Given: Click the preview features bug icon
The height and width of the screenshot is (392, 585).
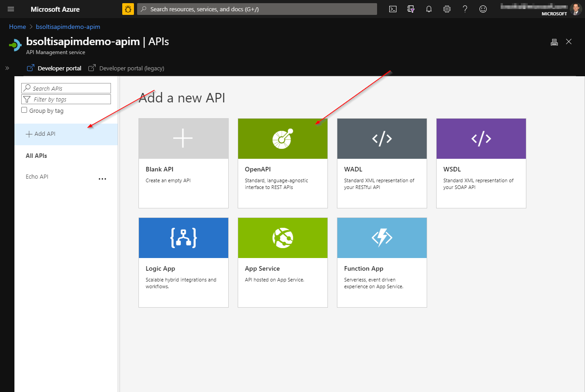Looking at the screenshot, I should pos(128,9).
